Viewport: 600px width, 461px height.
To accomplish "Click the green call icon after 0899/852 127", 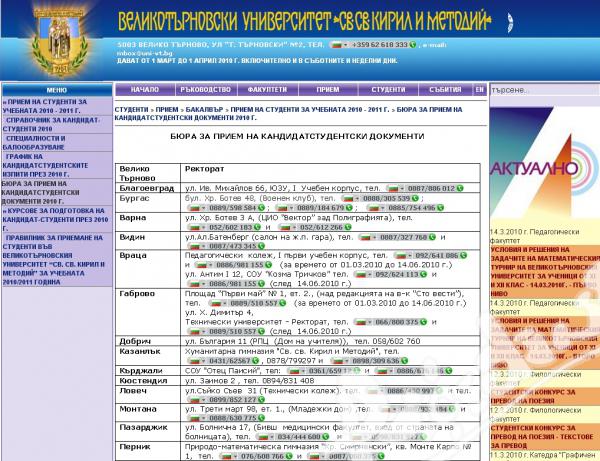I will pyautogui.click(x=261, y=399).
